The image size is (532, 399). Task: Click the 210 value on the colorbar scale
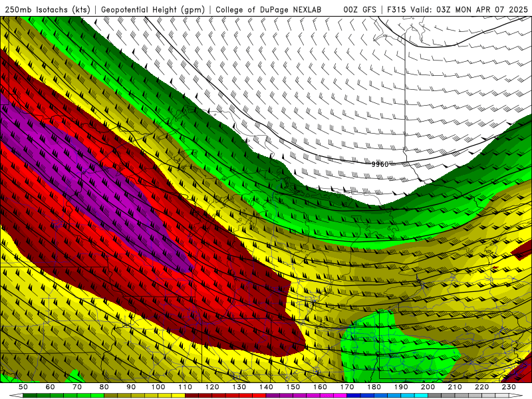(x=455, y=387)
